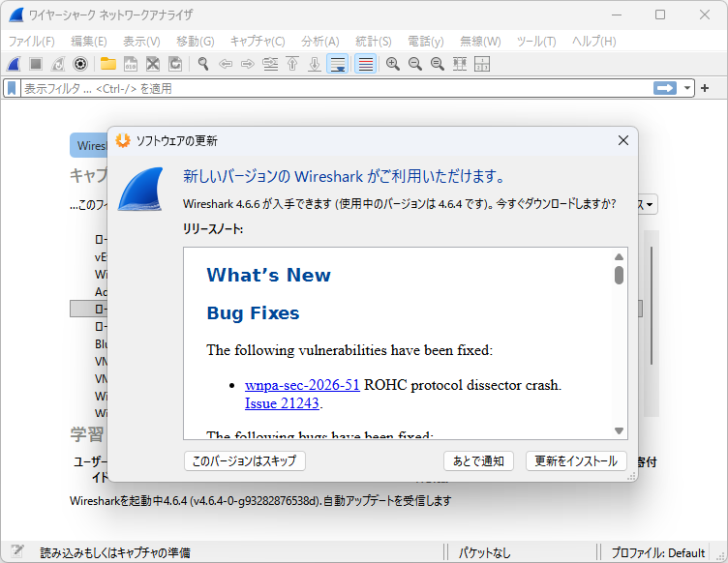Click the Bug Fixes heading
The image size is (728, 563).
pos(253,313)
